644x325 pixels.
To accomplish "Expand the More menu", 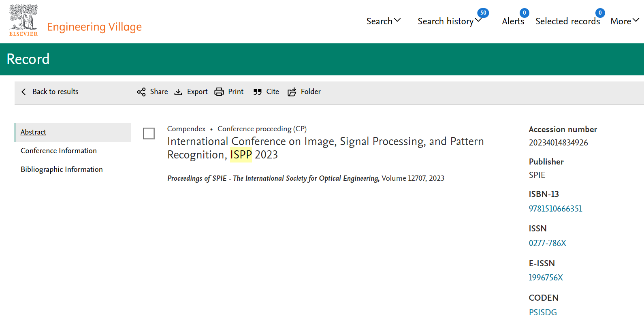I will [x=625, y=21].
